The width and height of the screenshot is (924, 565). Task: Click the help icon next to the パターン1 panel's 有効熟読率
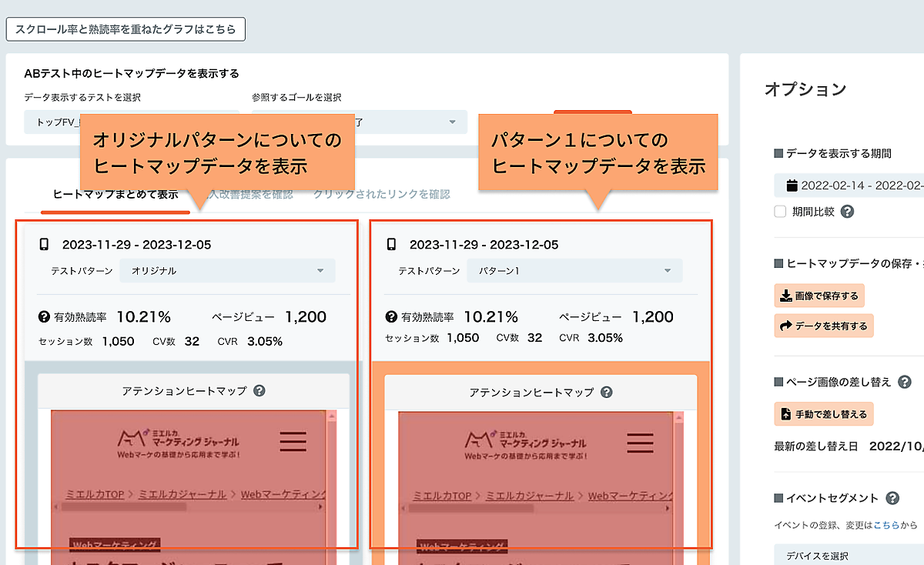[x=391, y=317]
